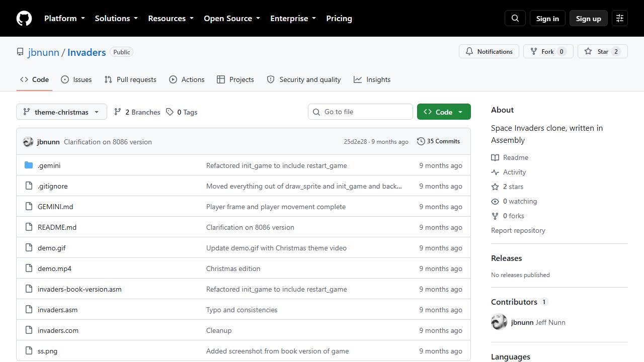The image size is (644, 362).
Task: Click the Report repository link
Action: [x=518, y=230]
